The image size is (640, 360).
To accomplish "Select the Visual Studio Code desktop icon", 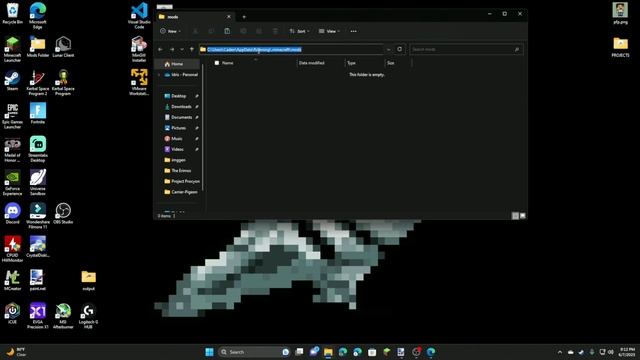I will coord(139,16).
